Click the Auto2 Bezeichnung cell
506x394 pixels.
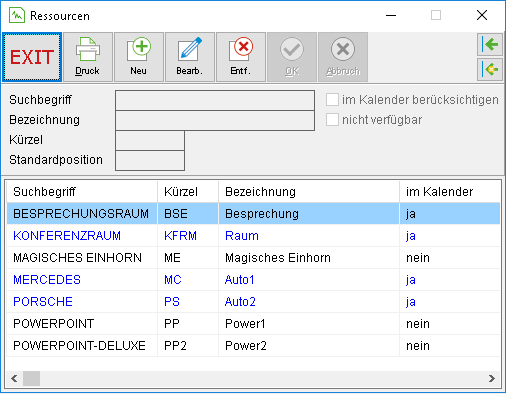309,302
